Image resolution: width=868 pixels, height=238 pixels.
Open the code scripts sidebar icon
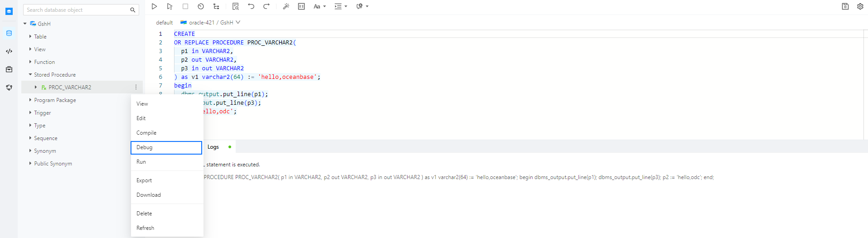tap(9, 51)
